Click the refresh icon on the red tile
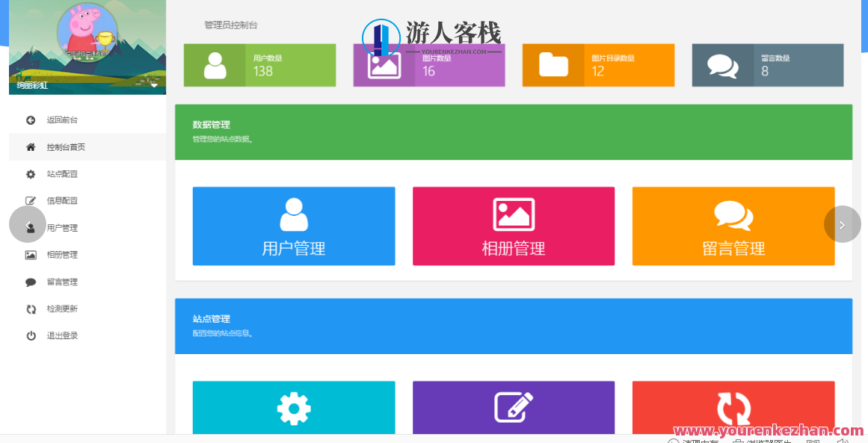The width and height of the screenshot is (868, 443). (733, 408)
